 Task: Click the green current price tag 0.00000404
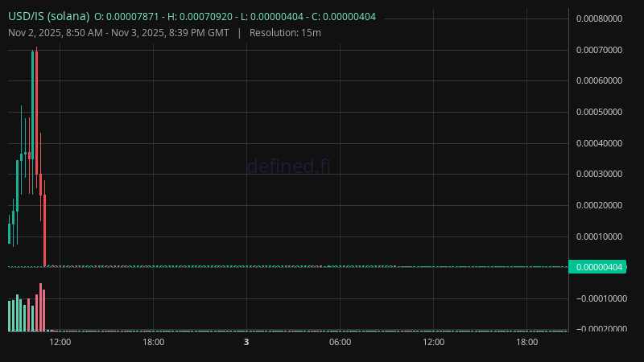[x=597, y=267]
